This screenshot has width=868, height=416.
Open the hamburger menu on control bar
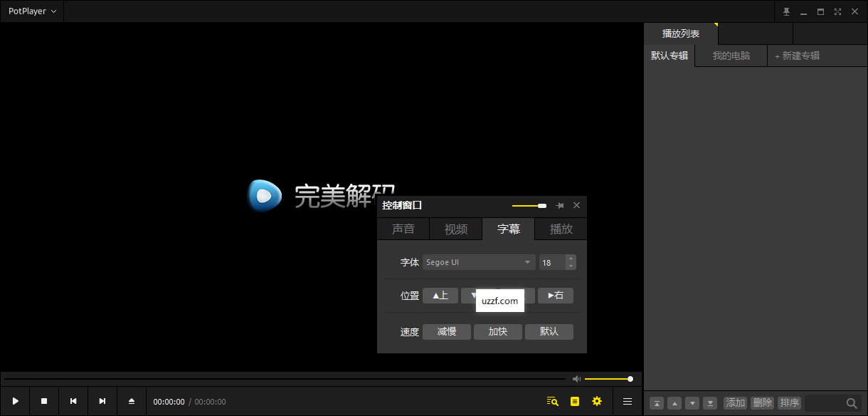[x=627, y=401]
